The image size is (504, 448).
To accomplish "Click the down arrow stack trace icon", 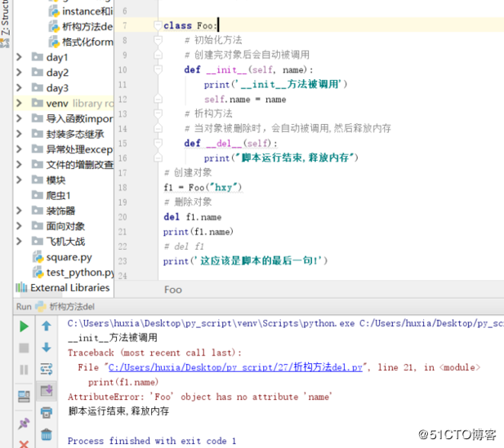I will [47, 348].
